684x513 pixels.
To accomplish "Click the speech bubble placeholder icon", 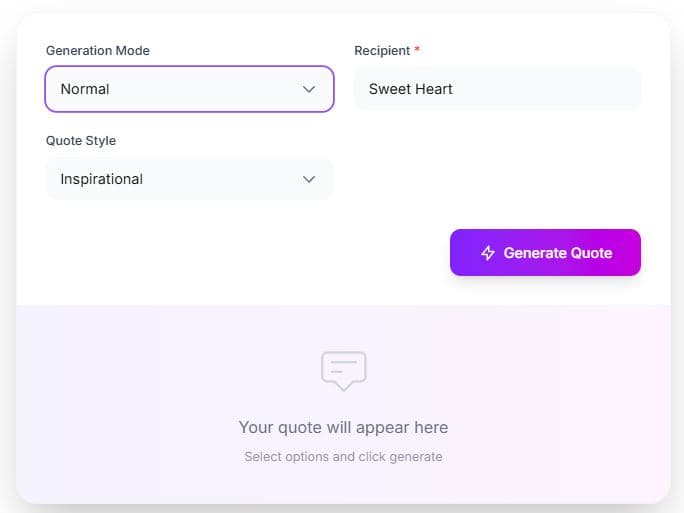I will (343, 370).
